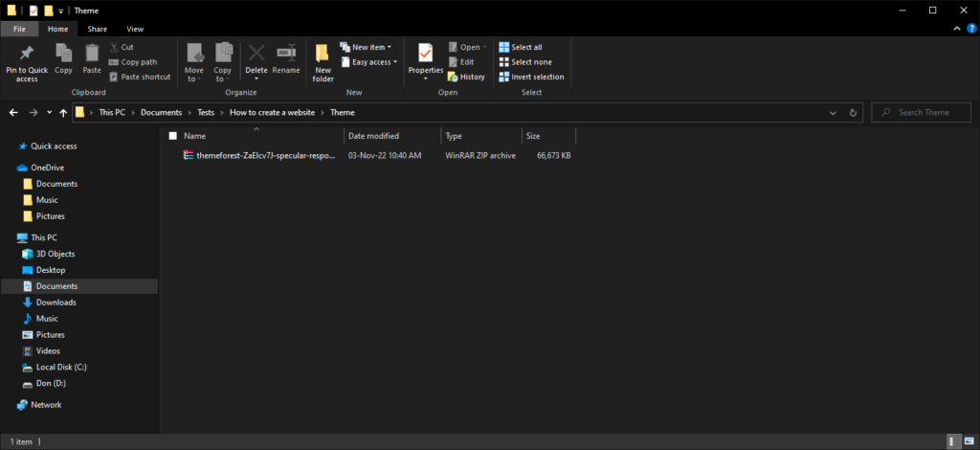Expand the Open button dropdown
This screenshot has width=980, height=450.
(x=484, y=47)
